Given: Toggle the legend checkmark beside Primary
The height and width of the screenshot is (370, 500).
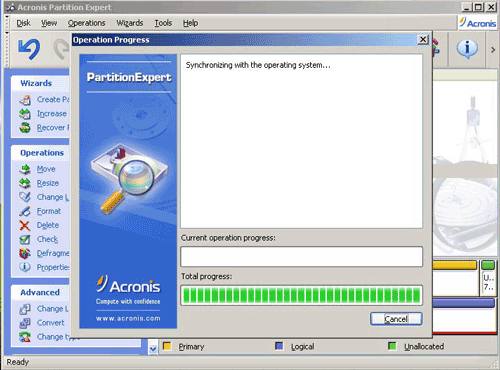Looking at the screenshot, I should tap(153, 348).
